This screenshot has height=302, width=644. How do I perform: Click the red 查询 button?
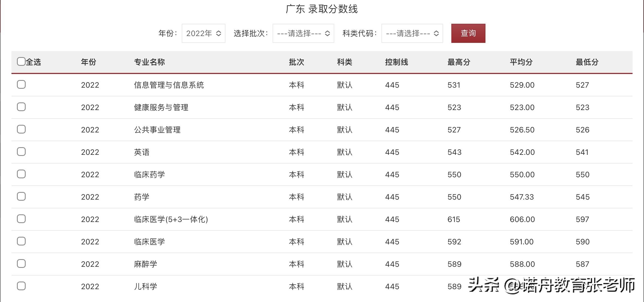[468, 33]
